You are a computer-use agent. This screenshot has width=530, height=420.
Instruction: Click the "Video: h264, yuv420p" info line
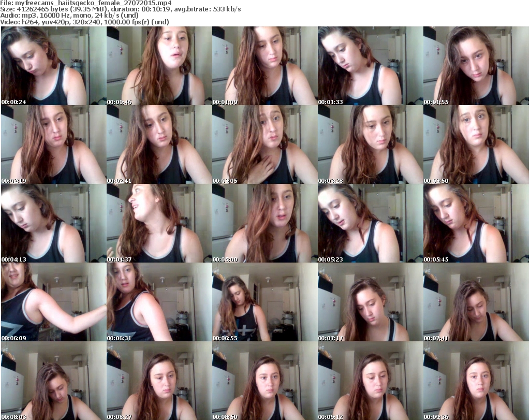point(84,22)
